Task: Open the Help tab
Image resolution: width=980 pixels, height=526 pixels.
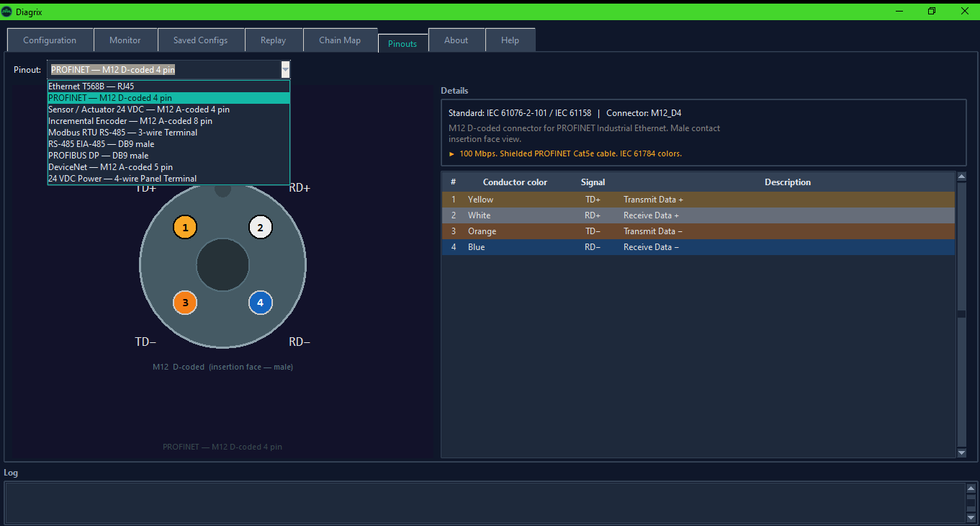Action: (x=511, y=40)
